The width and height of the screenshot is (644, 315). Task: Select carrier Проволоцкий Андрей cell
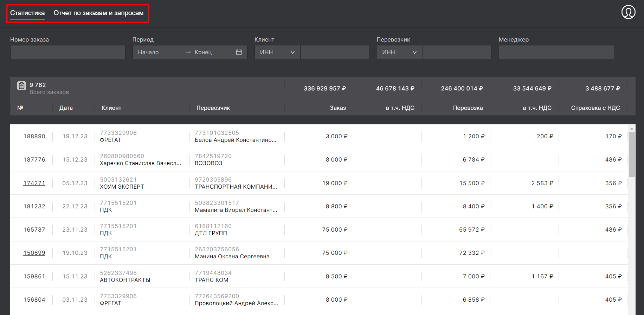pos(236,300)
